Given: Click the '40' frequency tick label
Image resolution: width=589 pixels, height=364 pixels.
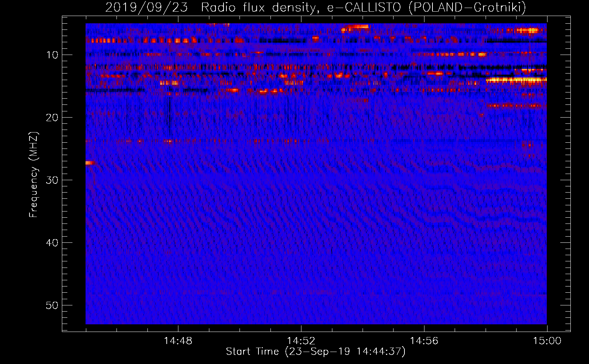Looking at the screenshot, I should [52, 243].
